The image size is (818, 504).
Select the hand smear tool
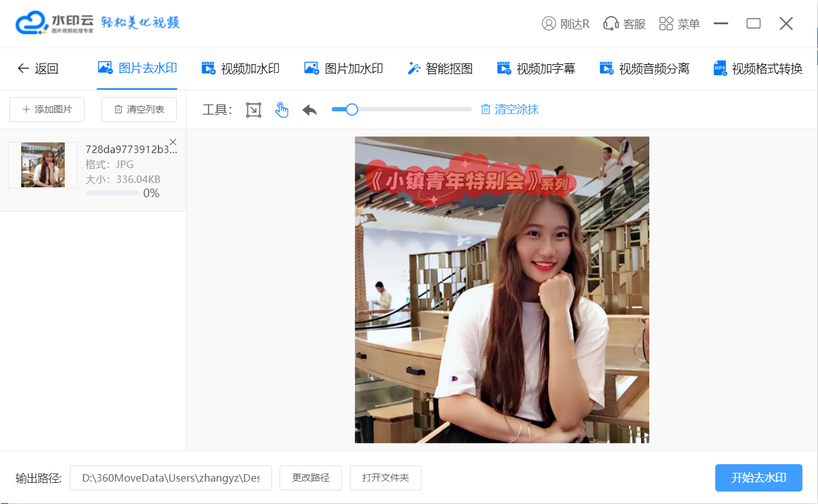pyautogui.click(x=282, y=110)
